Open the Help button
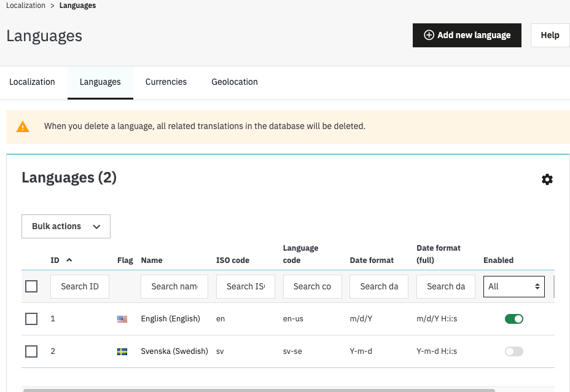The width and height of the screenshot is (570, 392). (x=550, y=35)
